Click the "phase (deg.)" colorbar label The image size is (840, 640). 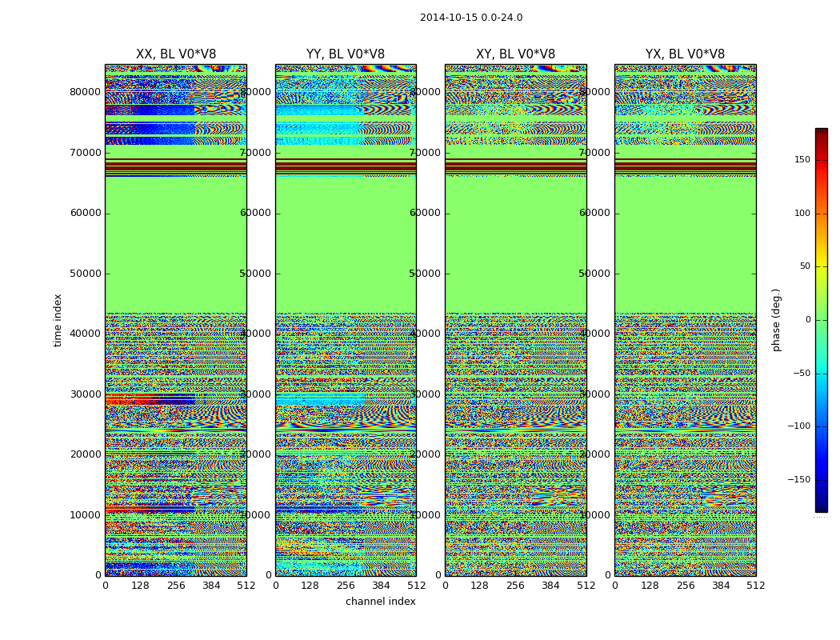tap(776, 320)
